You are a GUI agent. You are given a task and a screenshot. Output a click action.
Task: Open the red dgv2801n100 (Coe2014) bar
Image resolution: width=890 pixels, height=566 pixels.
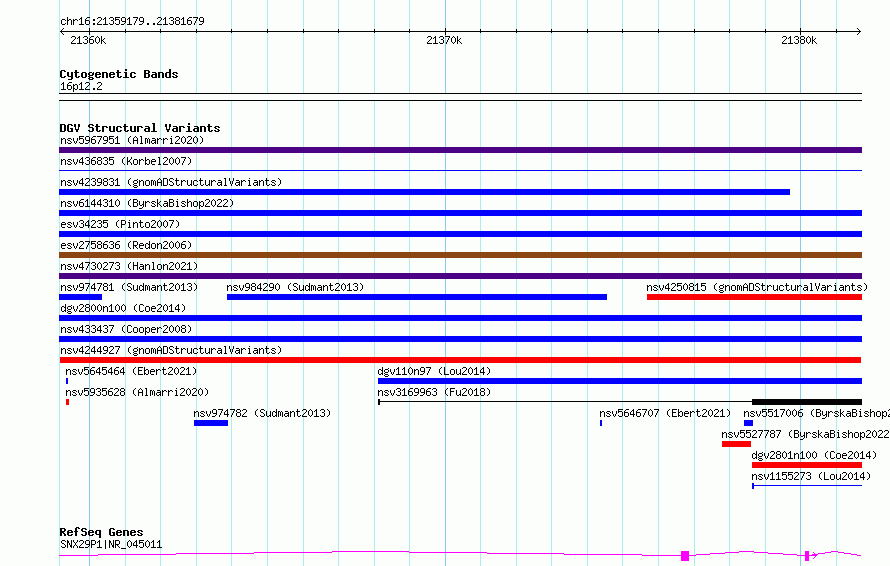coord(807,465)
